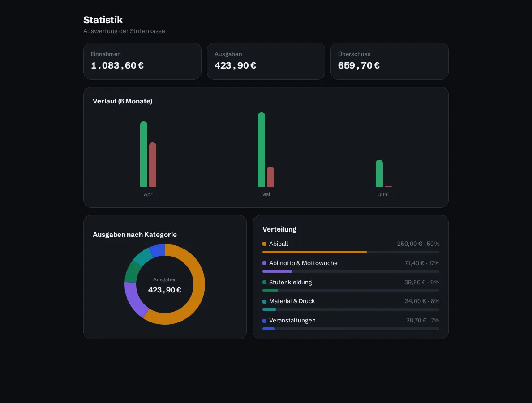Click the 423,90 € total inside the donut
532x403 pixels.
[164, 290]
